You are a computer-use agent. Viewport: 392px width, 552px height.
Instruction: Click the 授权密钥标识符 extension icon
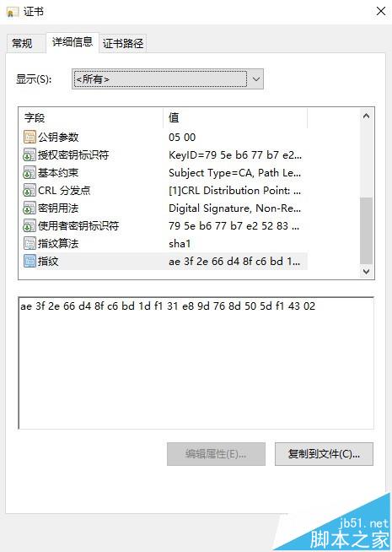[x=30, y=155]
